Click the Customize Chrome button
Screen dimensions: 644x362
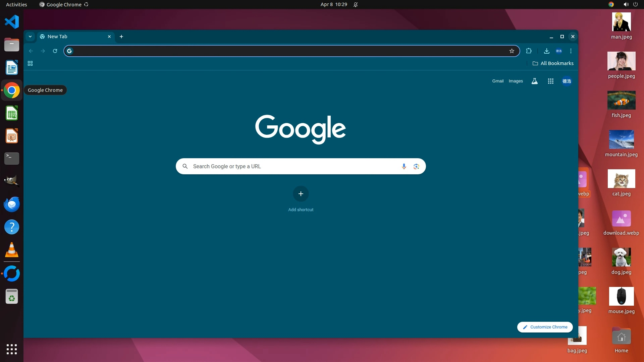pyautogui.click(x=545, y=327)
